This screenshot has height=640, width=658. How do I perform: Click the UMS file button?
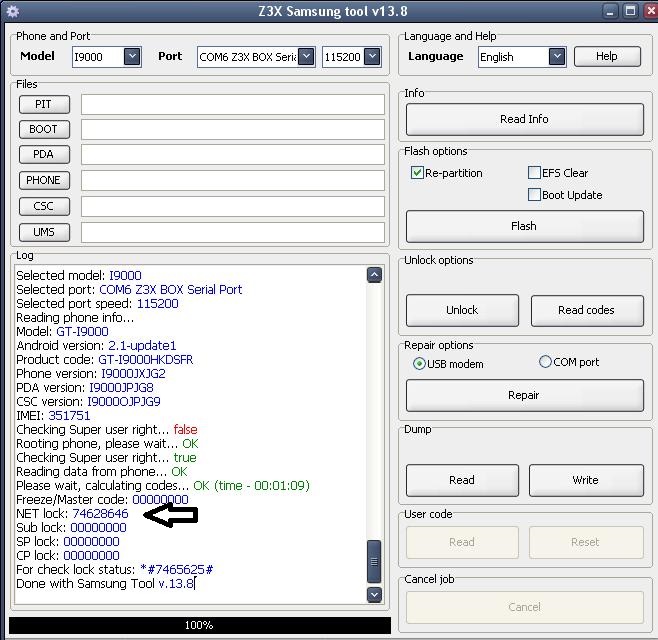(x=44, y=232)
